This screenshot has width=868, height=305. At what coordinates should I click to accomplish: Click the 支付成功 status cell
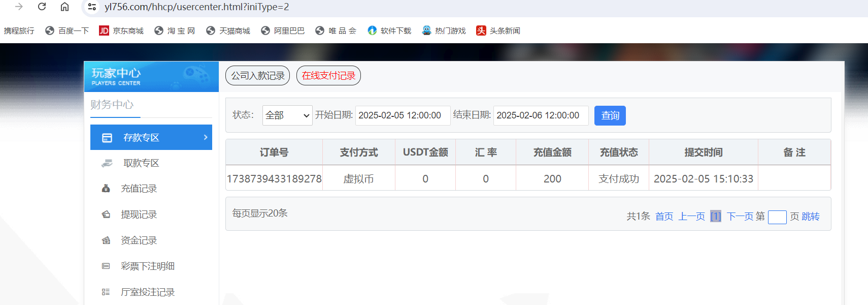pyautogui.click(x=619, y=179)
